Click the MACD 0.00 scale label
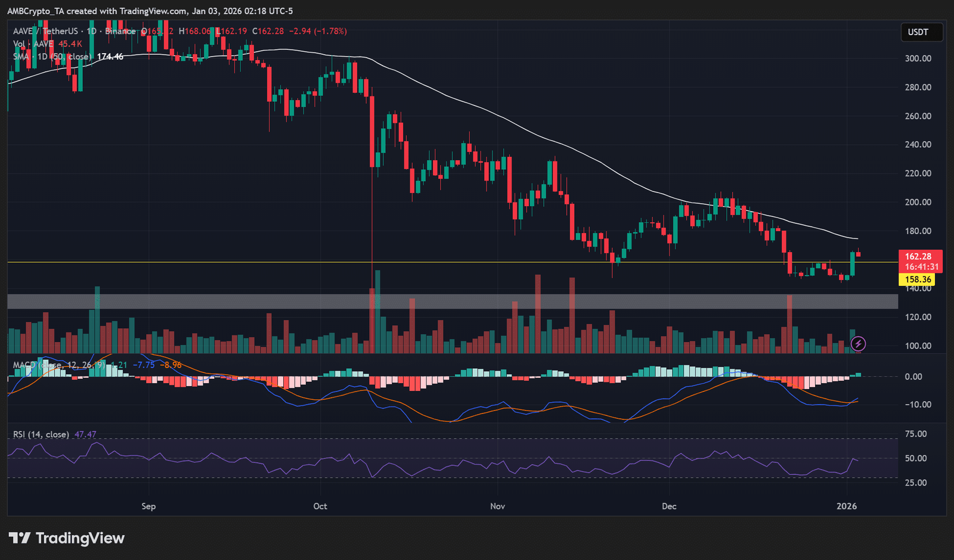Screen dimensions: 954x560 [913, 377]
